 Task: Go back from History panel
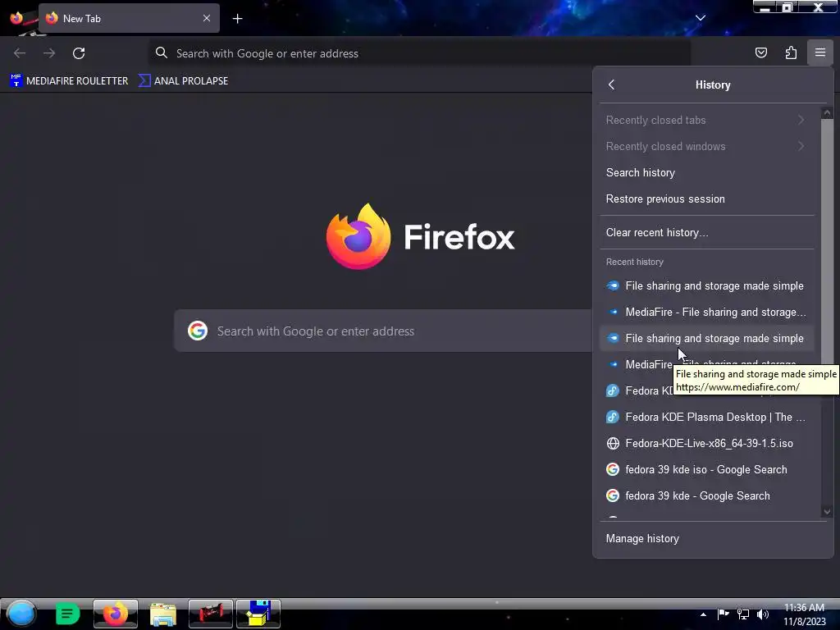pos(612,84)
